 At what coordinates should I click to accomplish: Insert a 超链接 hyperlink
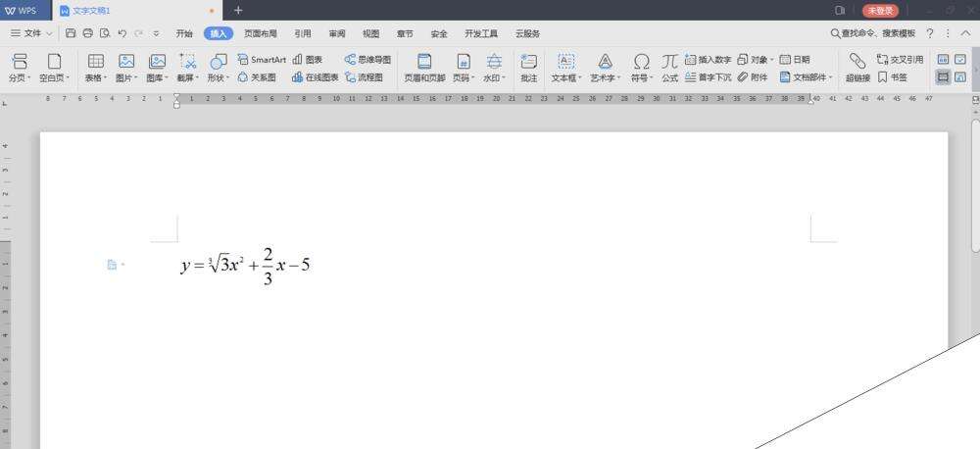pos(857,69)
